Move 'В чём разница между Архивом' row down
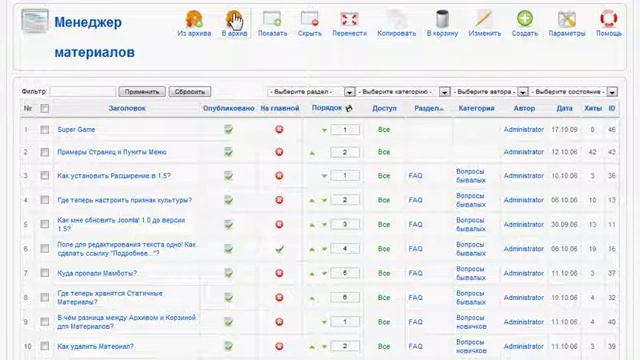The image size is (640, 360). pos(324,322)
